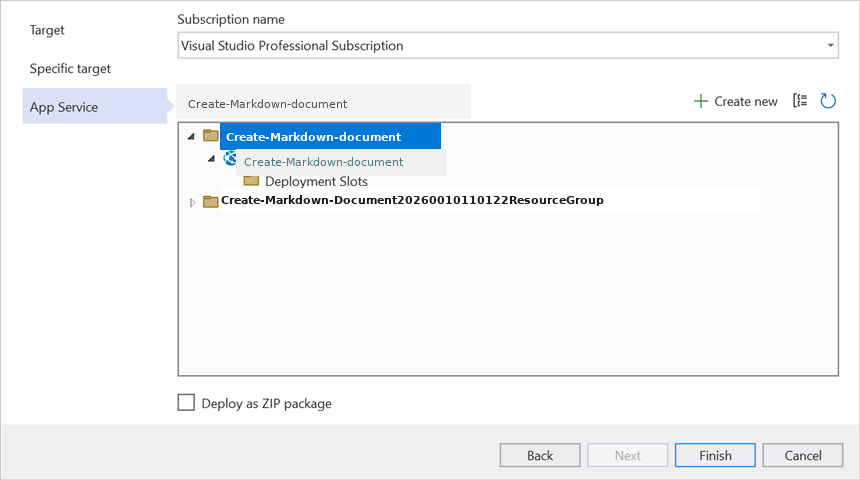
Task: Click the Subscription name label
Action: click(x=231, y=19)
